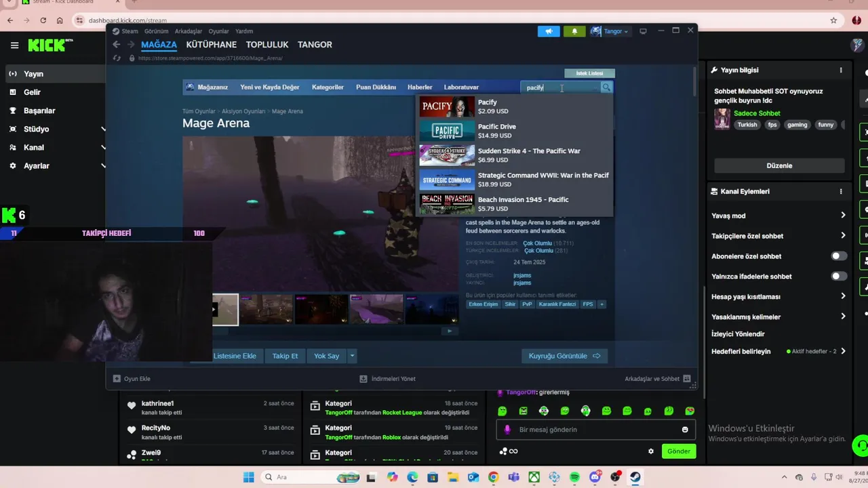This screenshot has height=488, width=868.
Task: Switch to TOPLULUK tab
Action: click(x=267, y=45)
